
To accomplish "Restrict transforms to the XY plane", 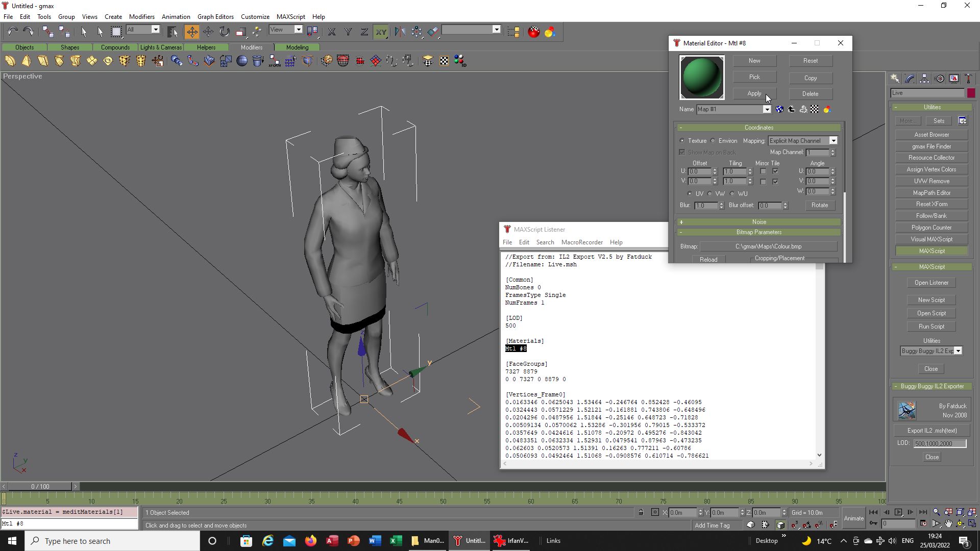I will click(x=381, y=32).
